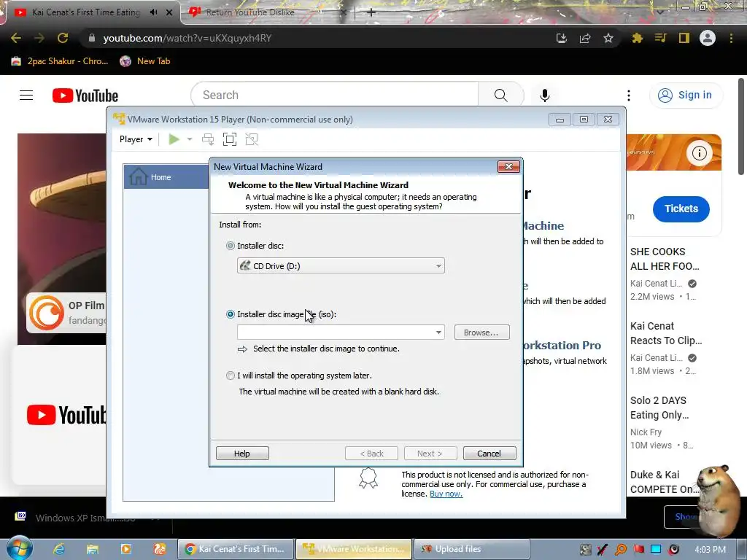Enter full screen mode icon in VMware

(x=230, y=139)
